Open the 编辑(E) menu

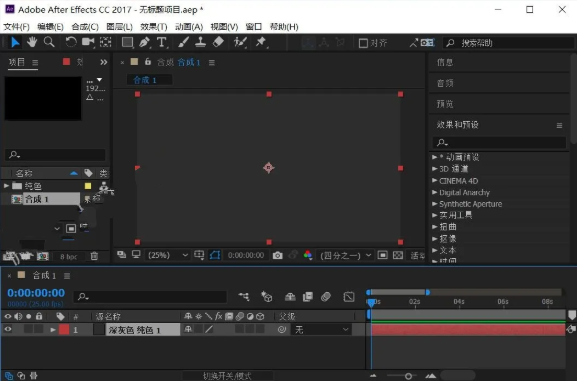(51, 27)
